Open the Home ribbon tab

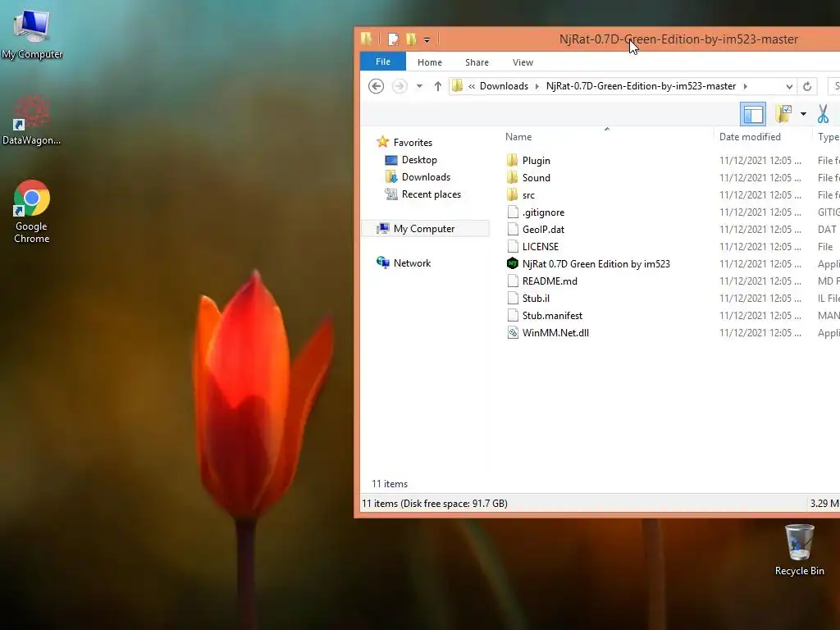(430, 62)
